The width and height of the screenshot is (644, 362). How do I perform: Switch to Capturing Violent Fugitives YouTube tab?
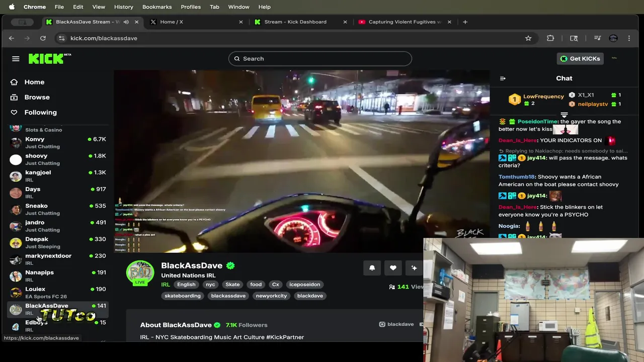405,22
